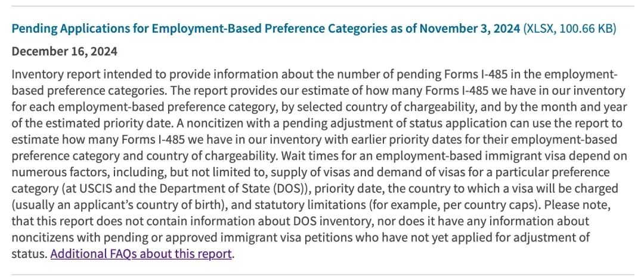This screenshot has height=280, width=644.
Task: Click the December 16, 2024 date text
Action: click(64, 51)
